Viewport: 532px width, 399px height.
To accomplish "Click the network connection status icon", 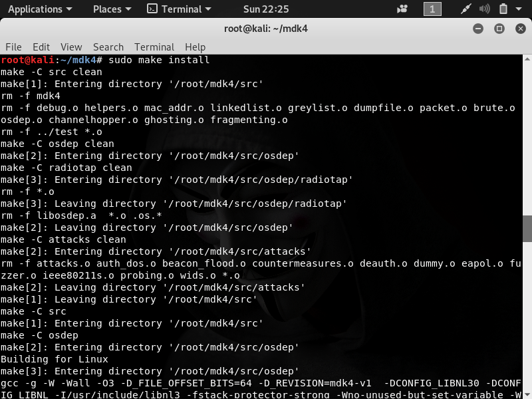I will (x=465, y=9).
